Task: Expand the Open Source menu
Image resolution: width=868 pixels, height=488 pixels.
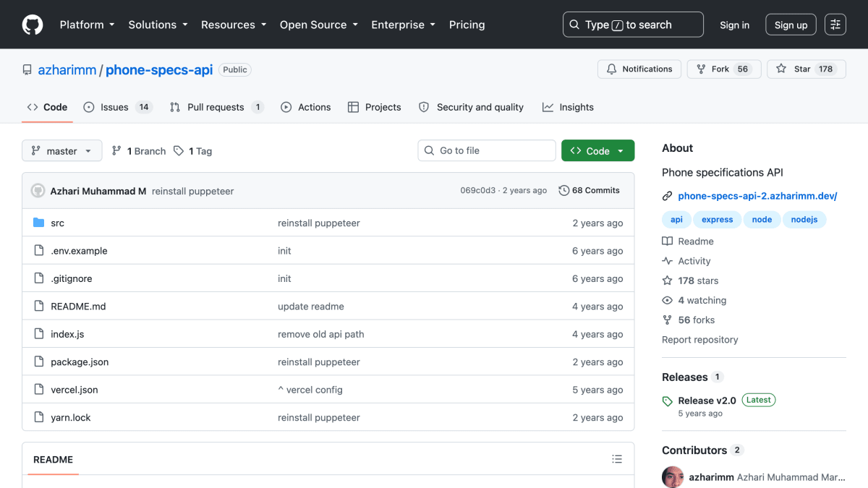Action: click(x=318, y=25)
